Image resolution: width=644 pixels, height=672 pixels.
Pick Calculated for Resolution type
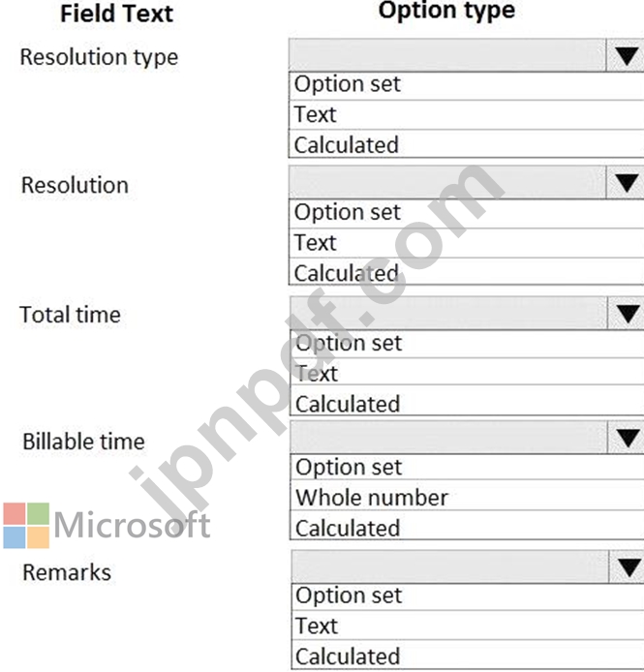click(467, 144)
